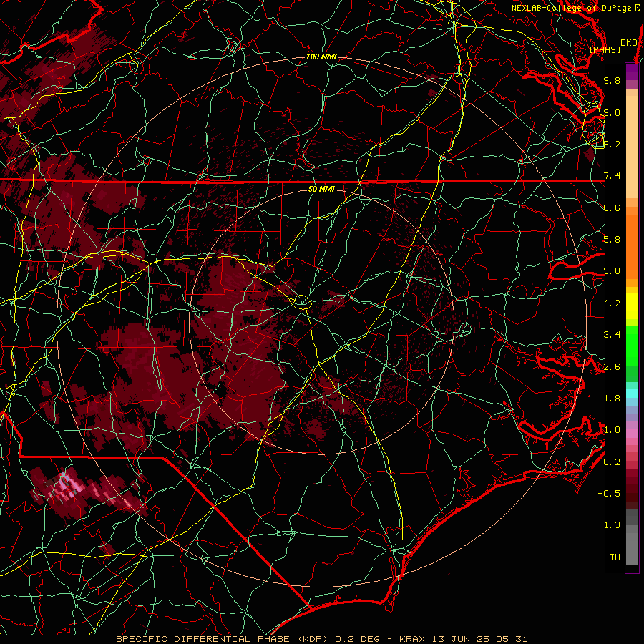This screenshot has width=644, height=644.
Task: Click the 6.6 value on the scale
Action: [612, 208]
